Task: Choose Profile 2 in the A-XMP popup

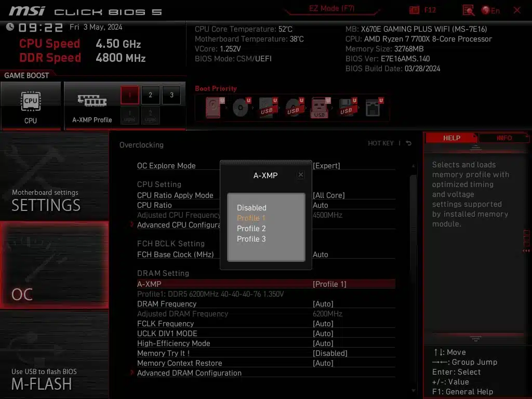Action: point(251,229)
